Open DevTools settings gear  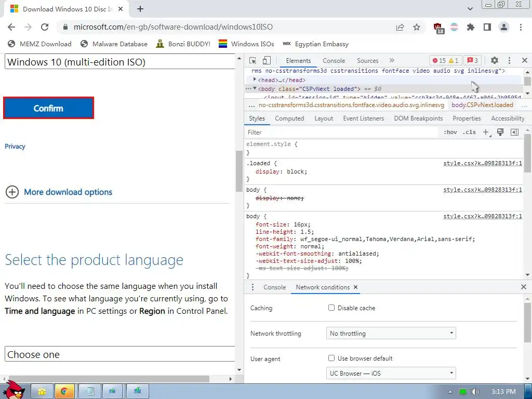pyautogui.click(x=495, y=60)
